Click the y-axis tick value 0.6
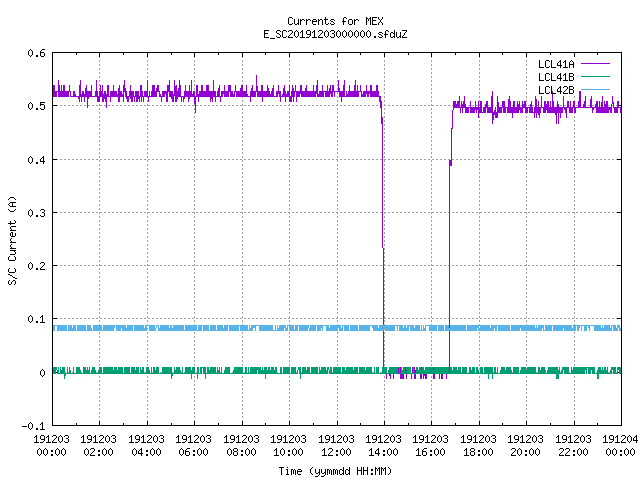 (x=36, y=53)
